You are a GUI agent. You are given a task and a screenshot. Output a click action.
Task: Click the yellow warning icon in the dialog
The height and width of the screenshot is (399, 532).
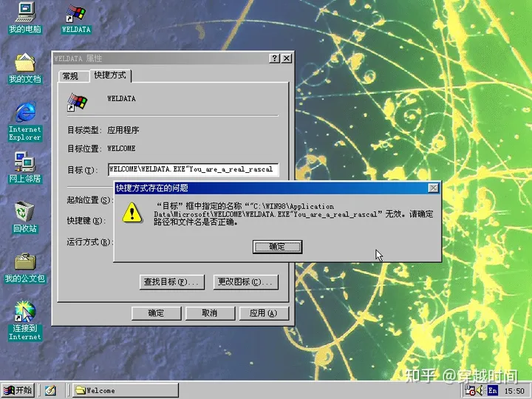point(132,213)
